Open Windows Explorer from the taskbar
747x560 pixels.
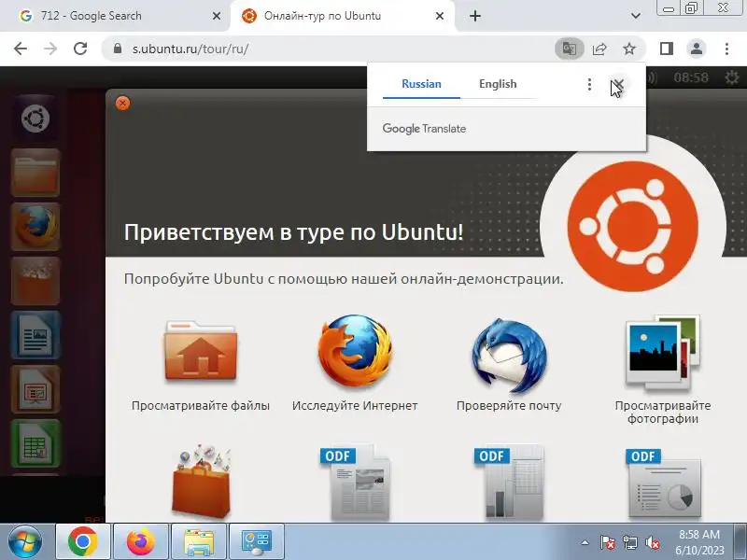click(199, 542)
